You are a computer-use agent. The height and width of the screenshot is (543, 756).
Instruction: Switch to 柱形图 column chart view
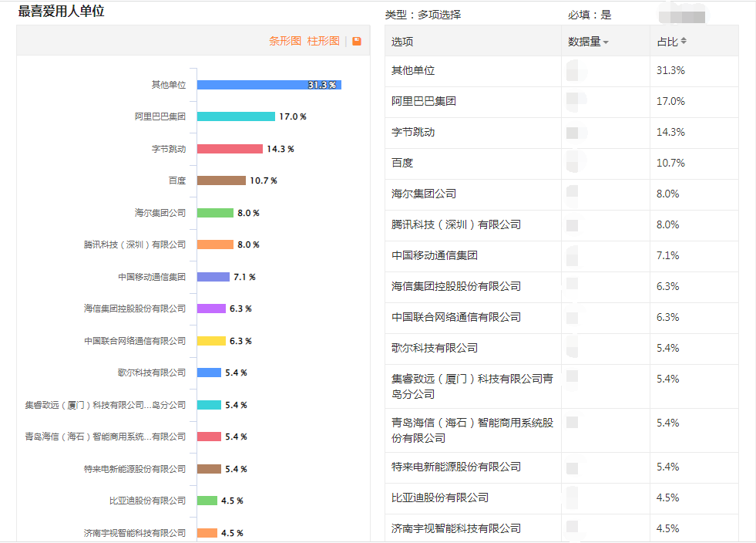point(323,41)
